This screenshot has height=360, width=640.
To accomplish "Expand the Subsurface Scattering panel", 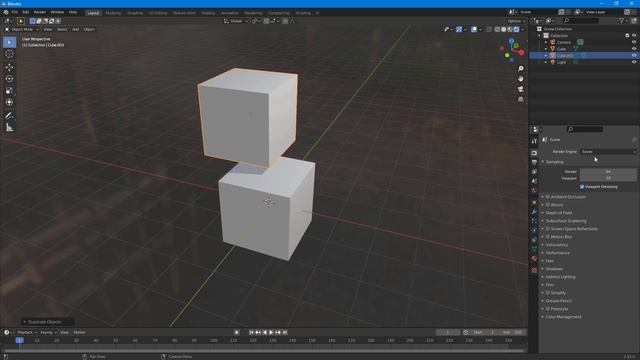I will point(566,221).
